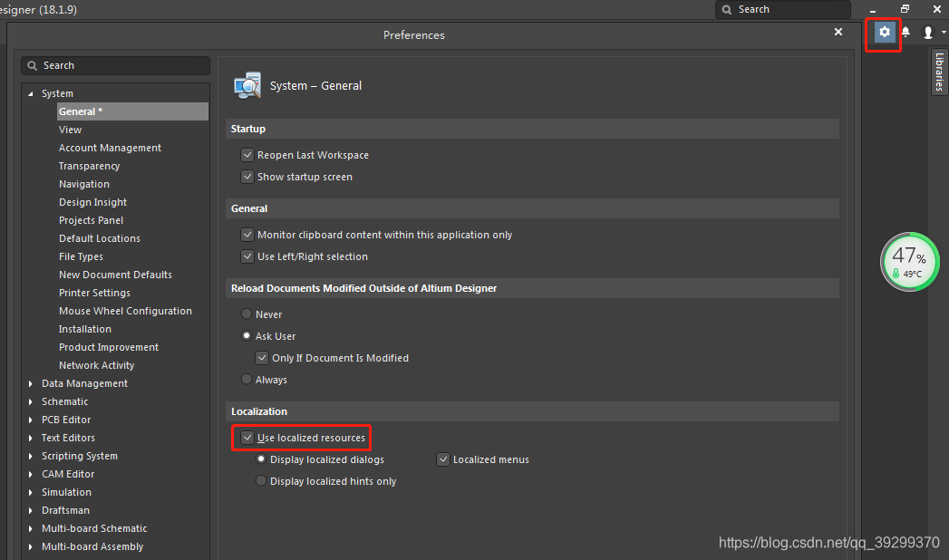Click the 47% CPU temperature widget
The image size is (949, 560).
pos(910,262)
